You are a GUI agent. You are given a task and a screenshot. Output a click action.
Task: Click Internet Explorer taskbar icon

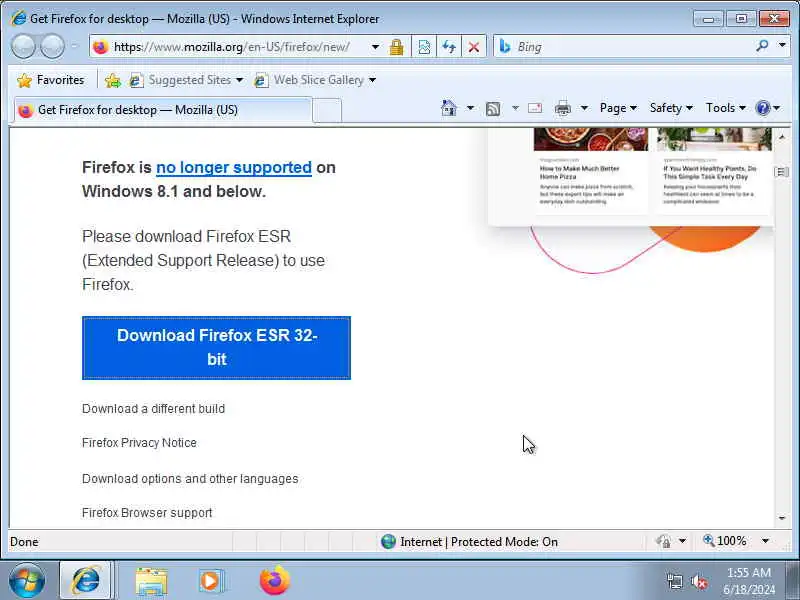86,580
